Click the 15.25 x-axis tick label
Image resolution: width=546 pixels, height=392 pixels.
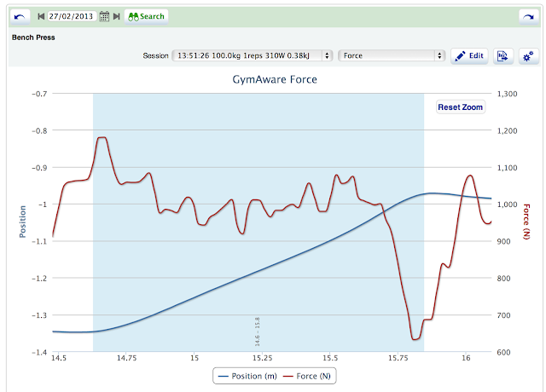pos(262,358)
